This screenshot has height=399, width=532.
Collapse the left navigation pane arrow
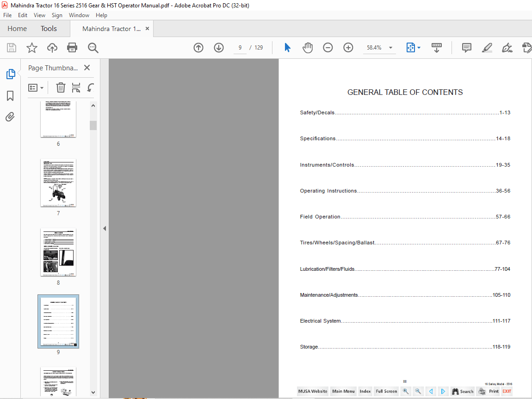coord(105,228)
